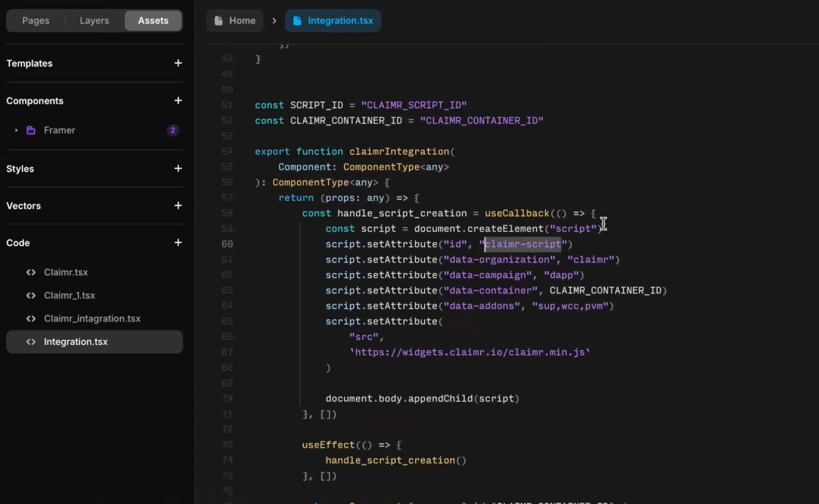Click the Templates section header
This screenshot has width=819, height=504.
(x=29, y=63)
